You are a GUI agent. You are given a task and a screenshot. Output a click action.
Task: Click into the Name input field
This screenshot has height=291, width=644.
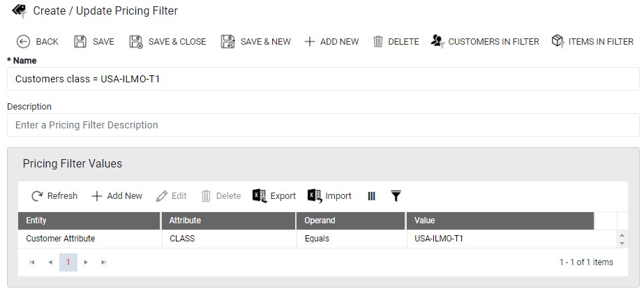click(x=323, y=79)
